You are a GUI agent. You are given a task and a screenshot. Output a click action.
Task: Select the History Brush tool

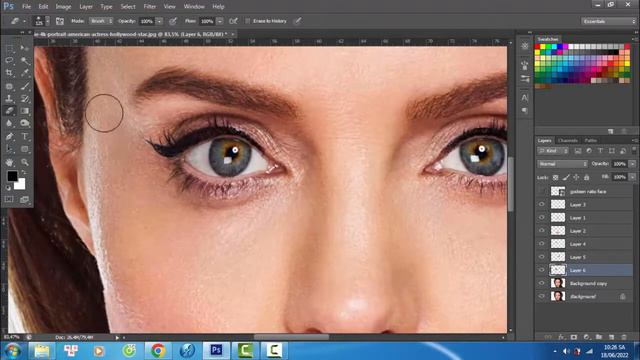[25, 98]
